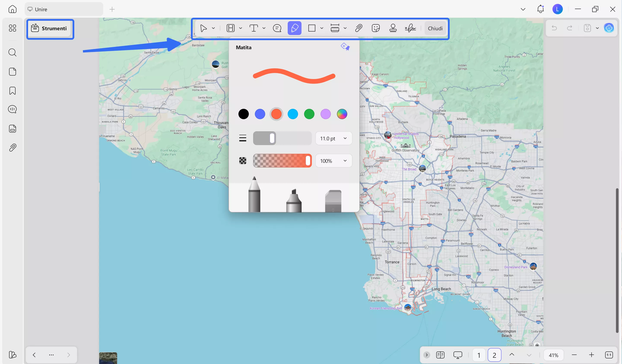Select the eraser in the Matita panel

click(x=333, y=200)
